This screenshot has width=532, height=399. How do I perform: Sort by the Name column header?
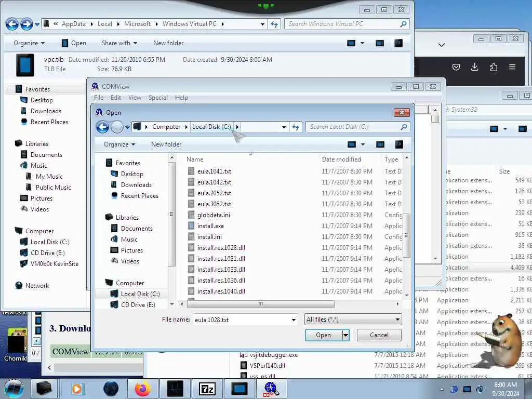[x=195, y=159]
